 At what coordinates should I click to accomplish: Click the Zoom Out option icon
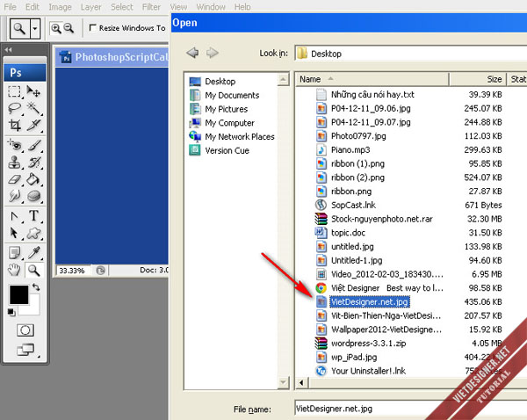coord(69,28)
